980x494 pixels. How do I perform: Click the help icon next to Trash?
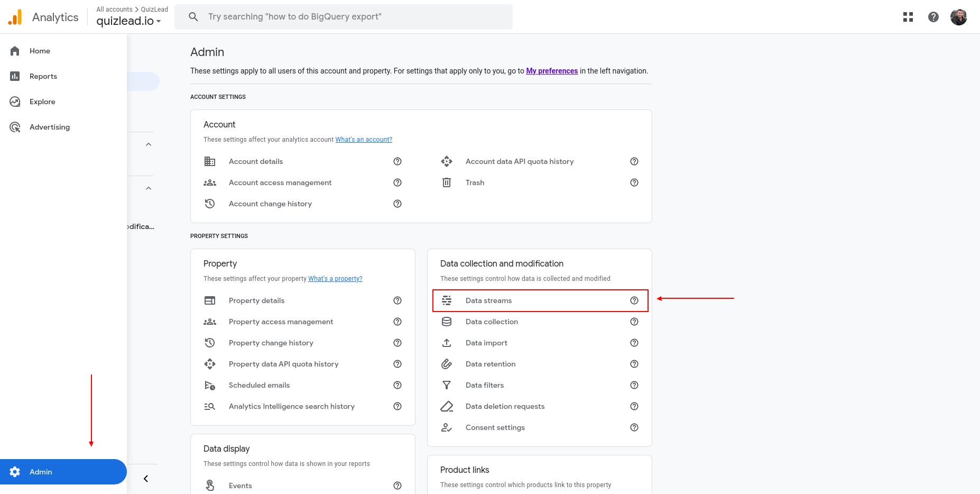coord(634,182)
